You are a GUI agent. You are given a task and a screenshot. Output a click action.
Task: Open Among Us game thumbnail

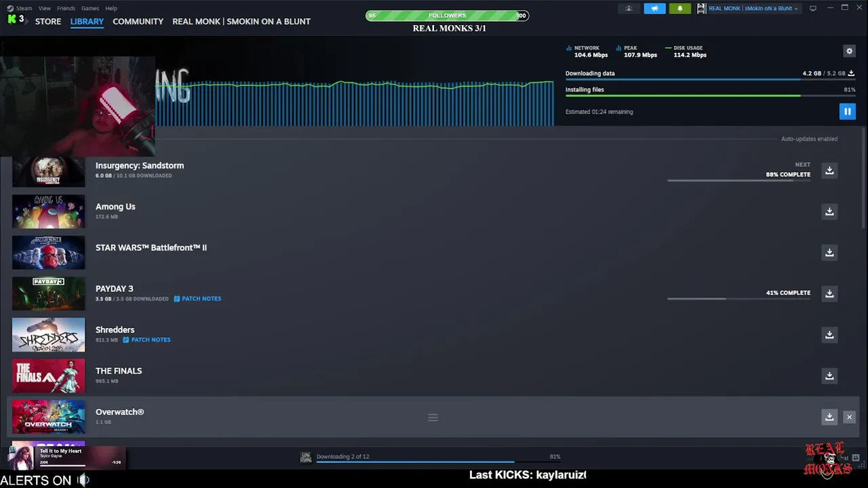(49, 211)
